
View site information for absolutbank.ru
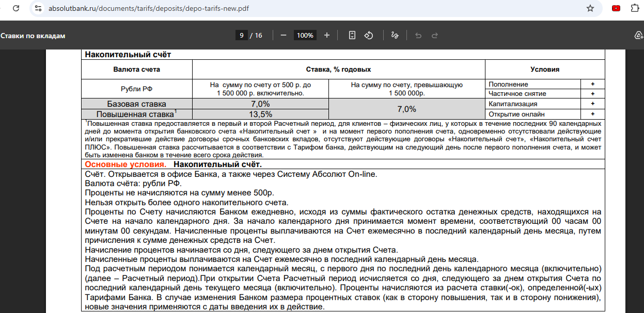pyautogui.click(x=38, y=9)
